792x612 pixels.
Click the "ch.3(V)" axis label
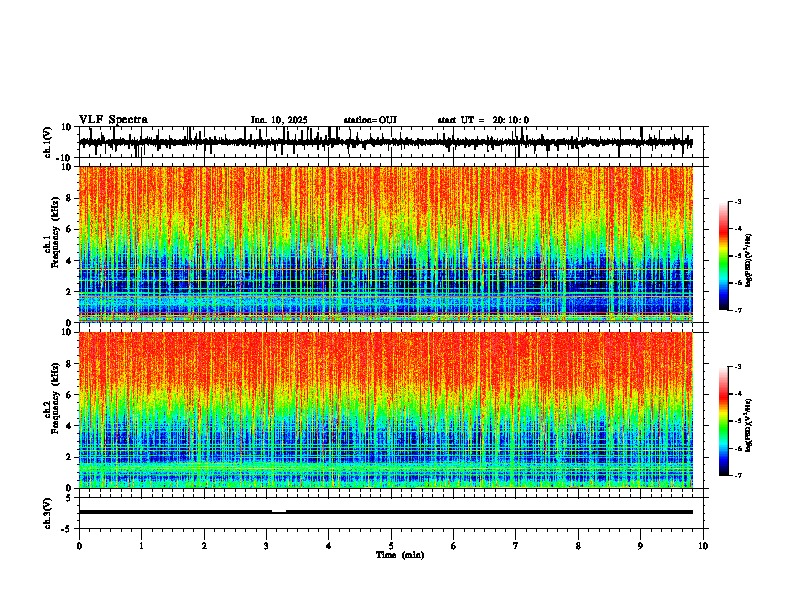[48, 513]
